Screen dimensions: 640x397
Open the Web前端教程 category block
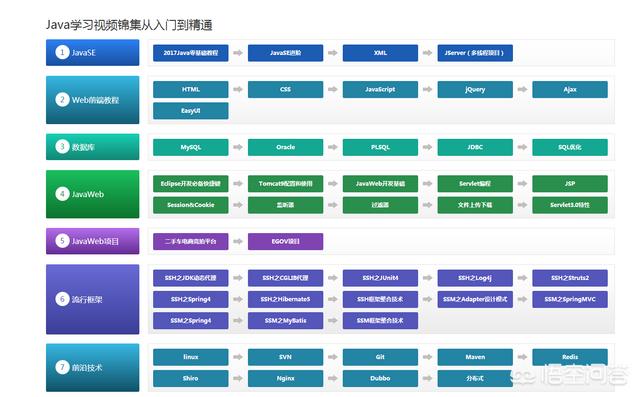93,100
